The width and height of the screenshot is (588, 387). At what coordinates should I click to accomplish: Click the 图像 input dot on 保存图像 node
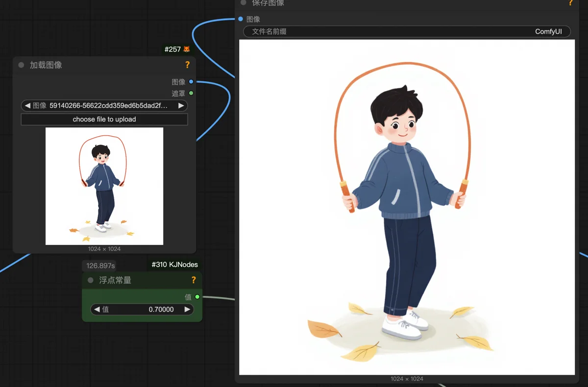coord(241,19)
